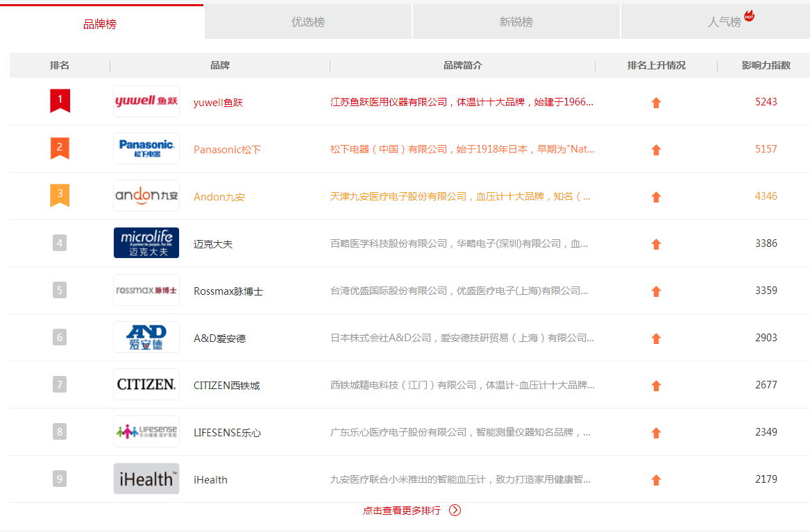Open the 新锐榜 tab
This screenshot has width=810, height=532.
[x=516, y=22]
